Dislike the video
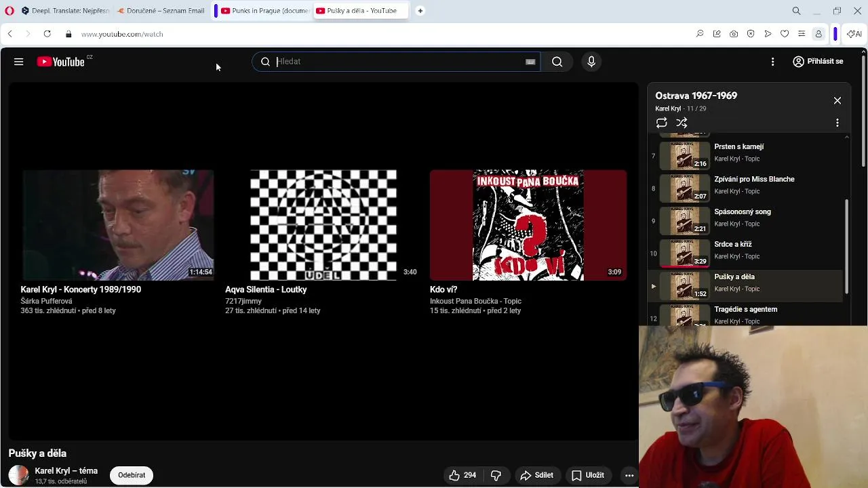 click(x=496, y=475)
